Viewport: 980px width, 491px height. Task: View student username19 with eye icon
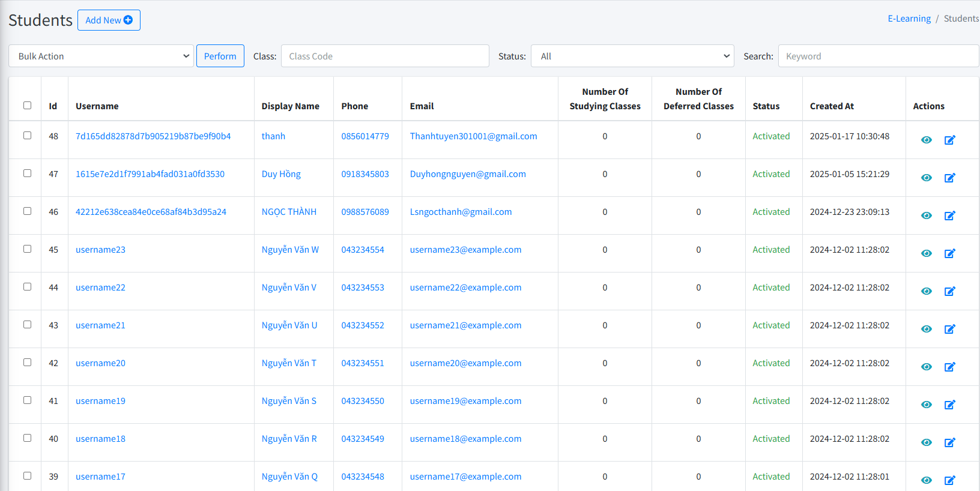point(927,405)
